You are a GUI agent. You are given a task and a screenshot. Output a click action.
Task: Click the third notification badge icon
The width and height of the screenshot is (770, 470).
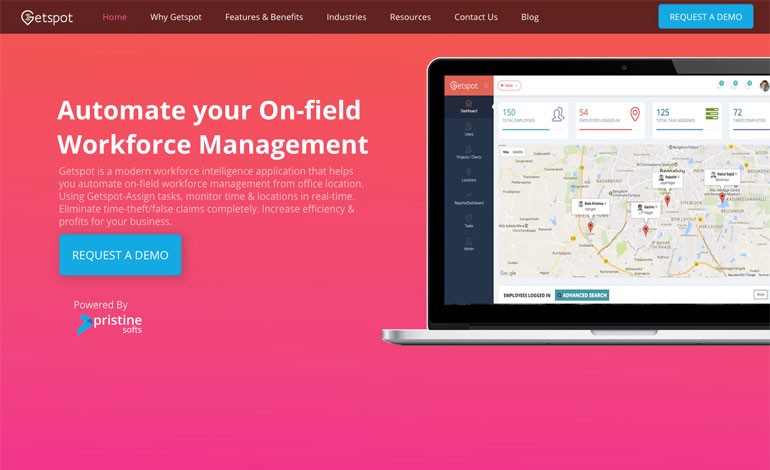pos(749,84)
